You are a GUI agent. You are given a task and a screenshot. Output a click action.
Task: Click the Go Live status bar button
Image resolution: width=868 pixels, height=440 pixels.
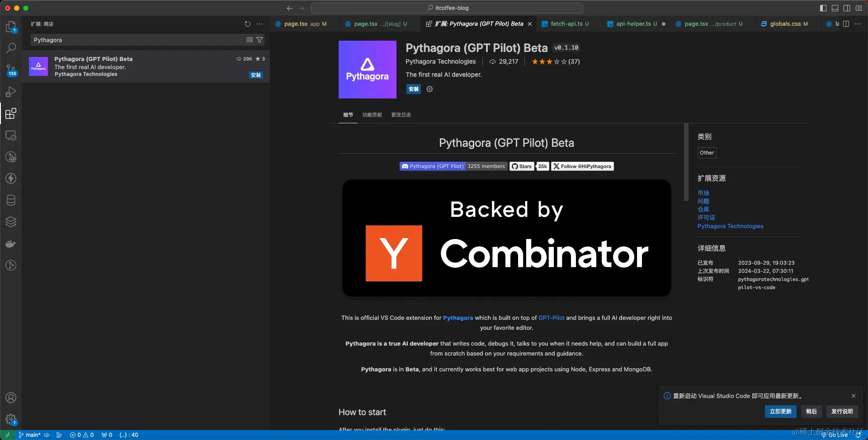835,435
